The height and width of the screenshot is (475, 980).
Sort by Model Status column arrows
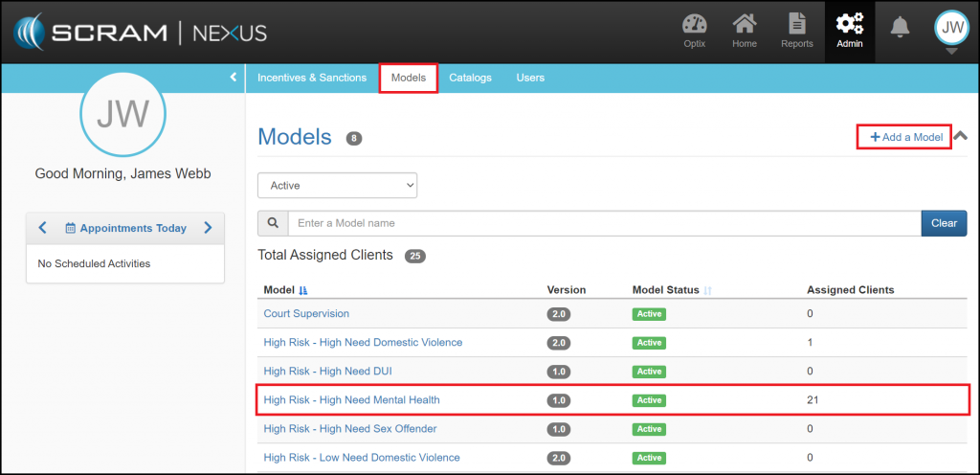tap(708, 290)
